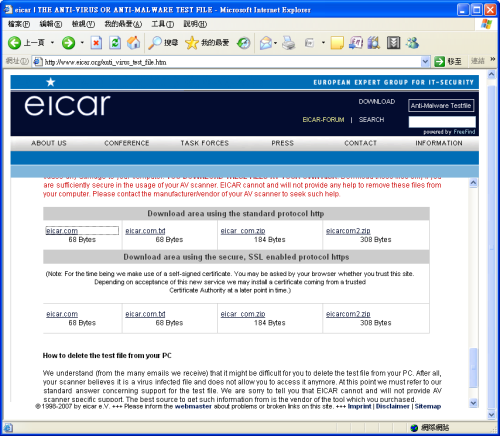
Task: Open the Back button history dropdown arrow
Action: [52, 43]
